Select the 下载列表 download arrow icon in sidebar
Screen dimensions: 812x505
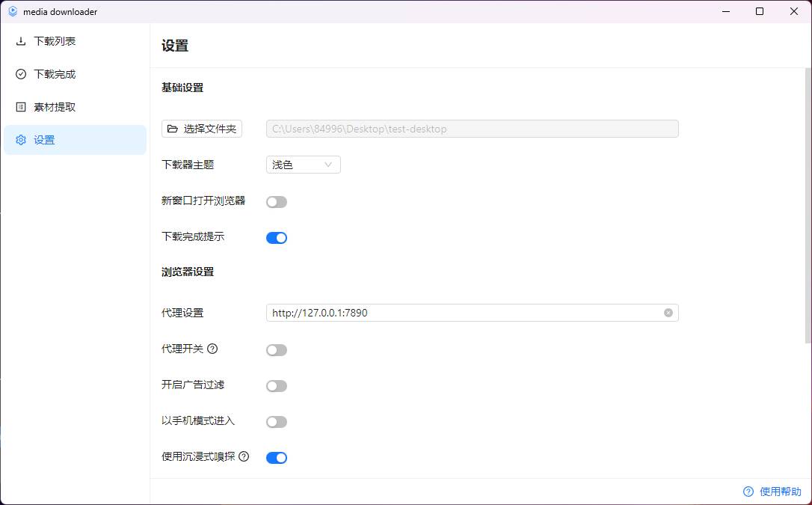[20, 41]
